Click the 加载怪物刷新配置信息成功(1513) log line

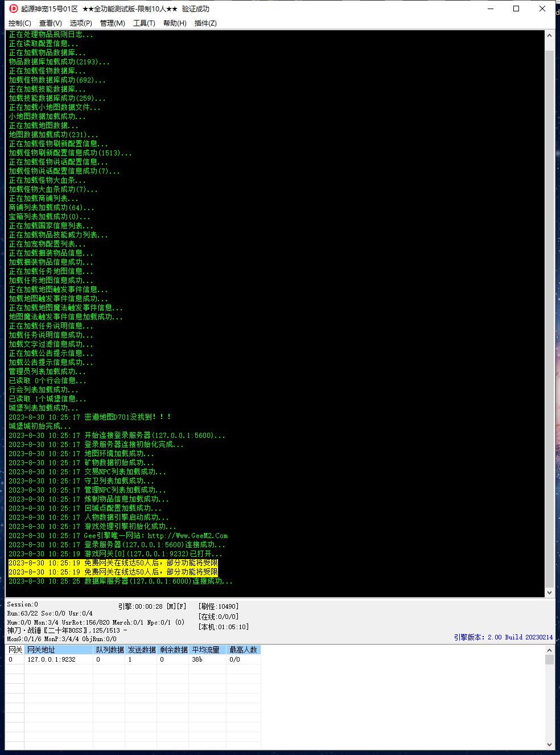[x=70, y=153]
